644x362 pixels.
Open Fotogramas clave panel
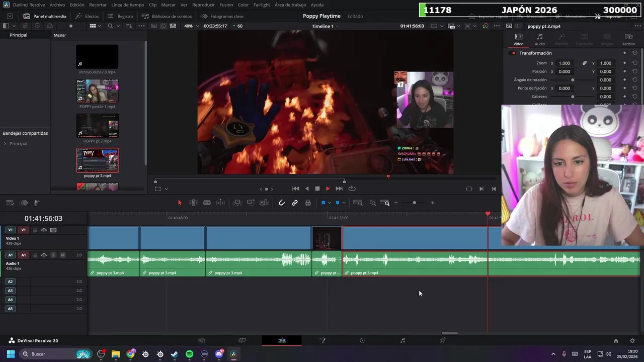222,16
